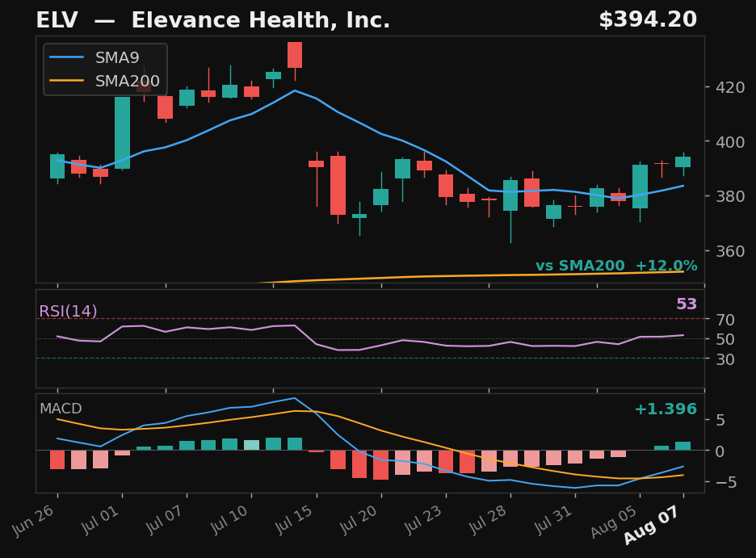Click the deepest red MACD histogram bar at Jul 20

click(381, 465)
